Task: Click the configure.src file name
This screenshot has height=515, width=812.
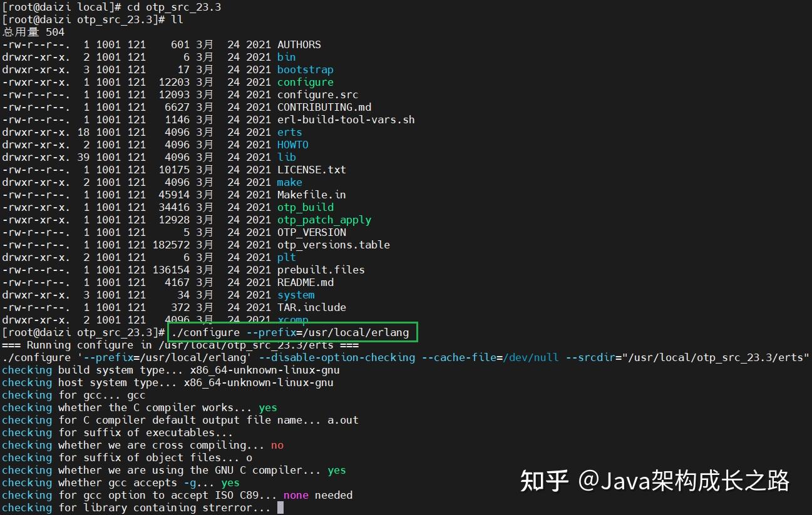Action: [318, 94]
